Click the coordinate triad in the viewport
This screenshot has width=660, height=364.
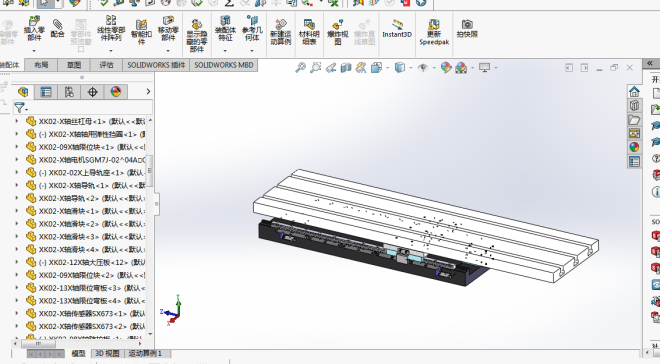point(172,311)
